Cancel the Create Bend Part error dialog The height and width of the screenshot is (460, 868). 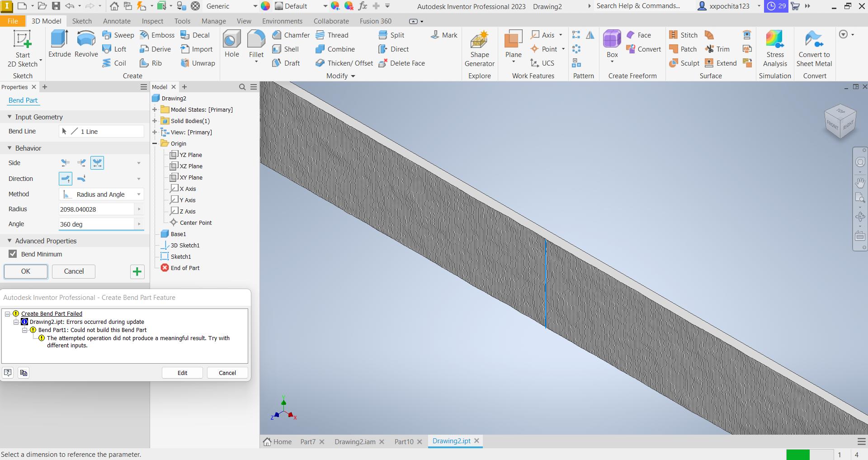(x=227, y=373)
